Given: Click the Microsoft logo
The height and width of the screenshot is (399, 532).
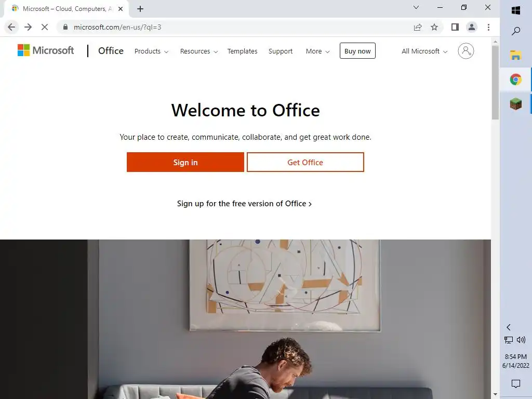Looking at the screenshot, I should (46, 50).
